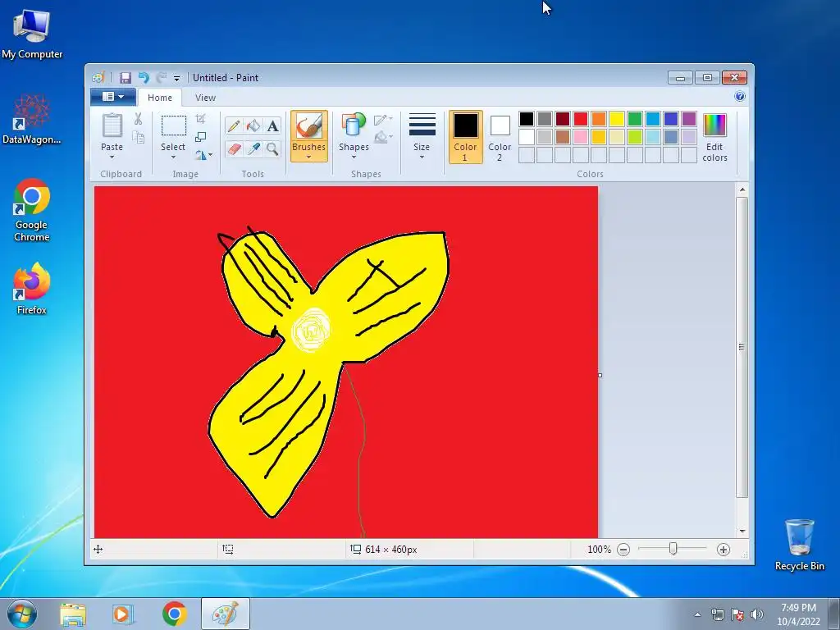Click the Brushes tool icon
Screen dimensions: 840x630
308,126
